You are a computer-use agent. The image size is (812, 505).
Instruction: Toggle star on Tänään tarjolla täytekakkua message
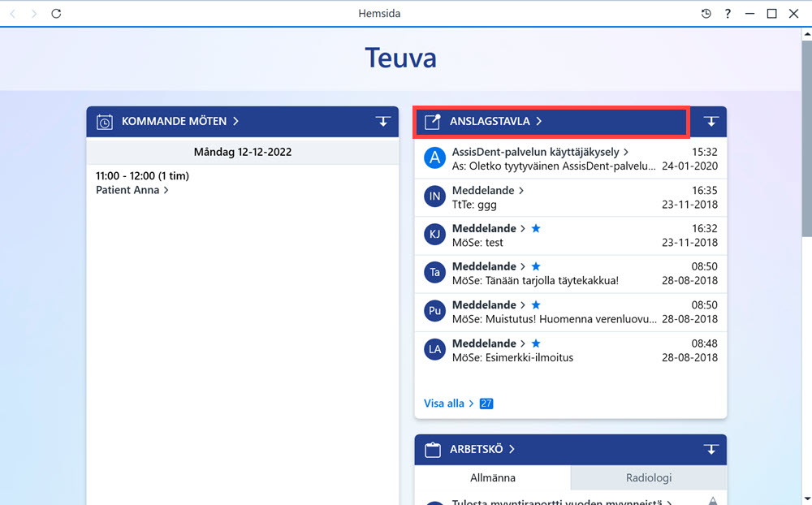[x=536, y=266]
